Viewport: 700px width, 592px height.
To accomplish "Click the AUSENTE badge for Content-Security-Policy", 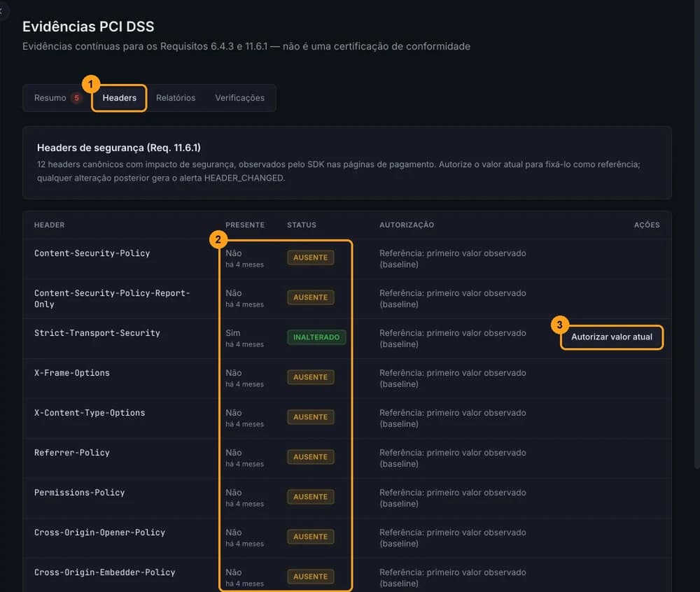I will [310, 258].
